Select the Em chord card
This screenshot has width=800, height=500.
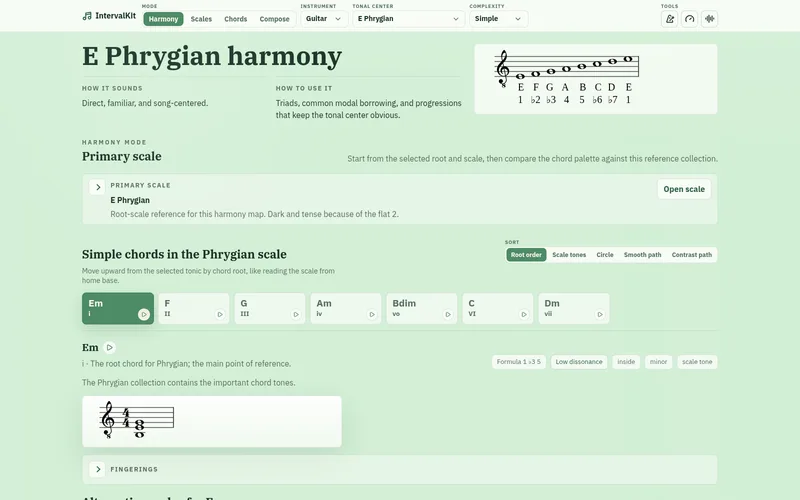[x=118, y=308]
